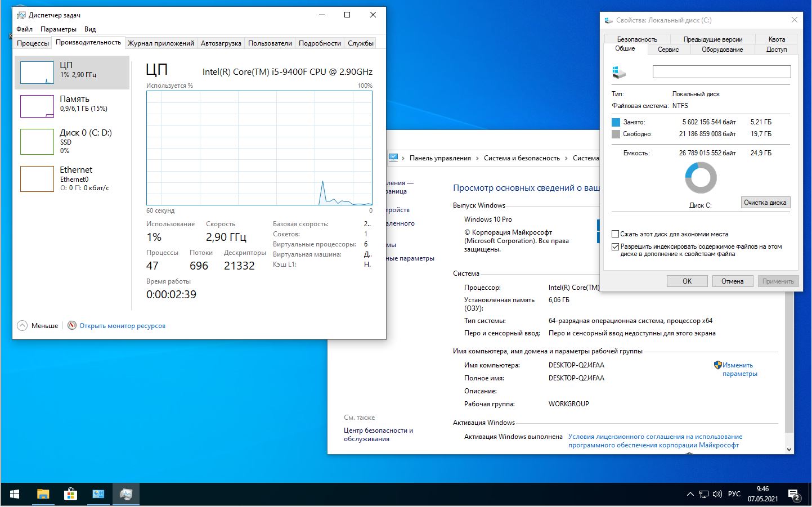Click the computer icon in address bar
The image size is (812, 507).
(393, 158)
